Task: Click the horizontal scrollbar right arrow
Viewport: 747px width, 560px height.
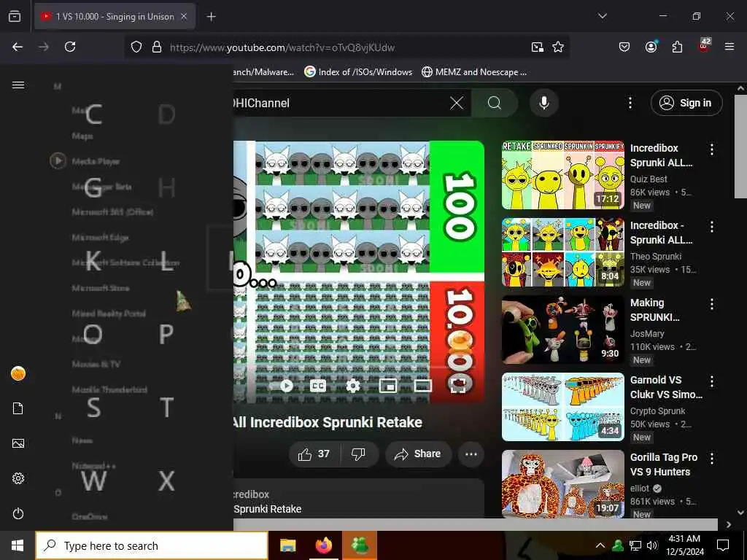Action: [x=729, y=524]
